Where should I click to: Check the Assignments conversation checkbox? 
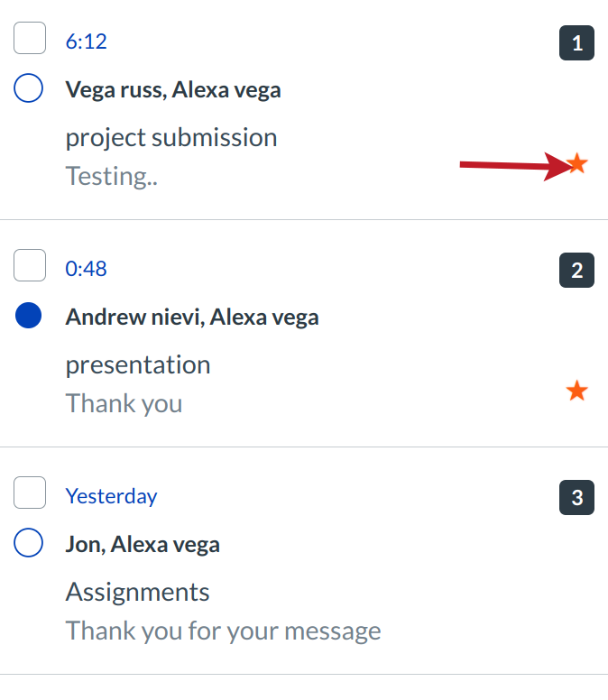tap(30, 494)
